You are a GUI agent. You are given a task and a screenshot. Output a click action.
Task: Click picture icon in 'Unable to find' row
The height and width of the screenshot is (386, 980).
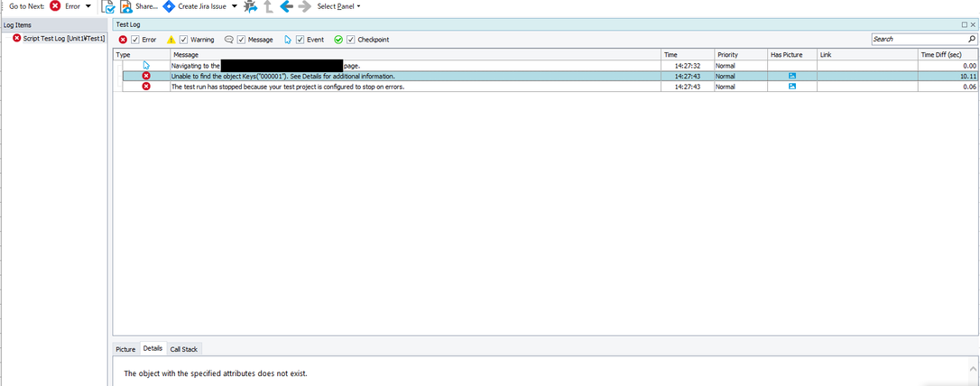click(x=792, y=76)
